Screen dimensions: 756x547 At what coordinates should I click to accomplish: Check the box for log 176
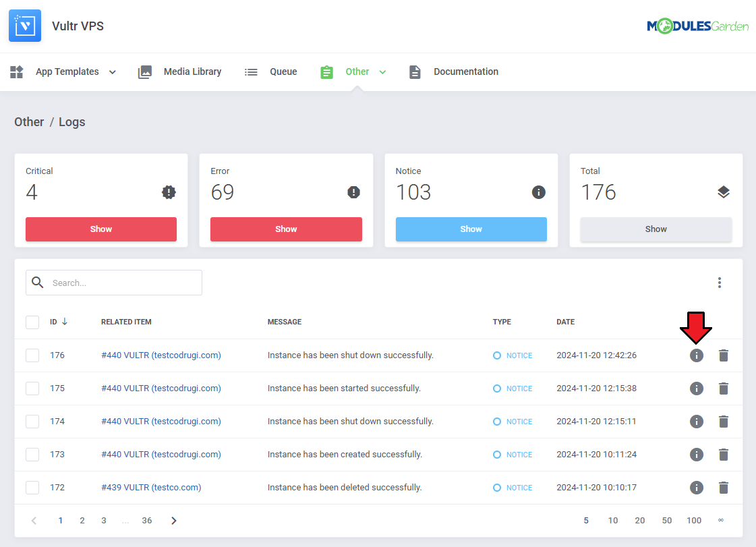pos(32,355)
